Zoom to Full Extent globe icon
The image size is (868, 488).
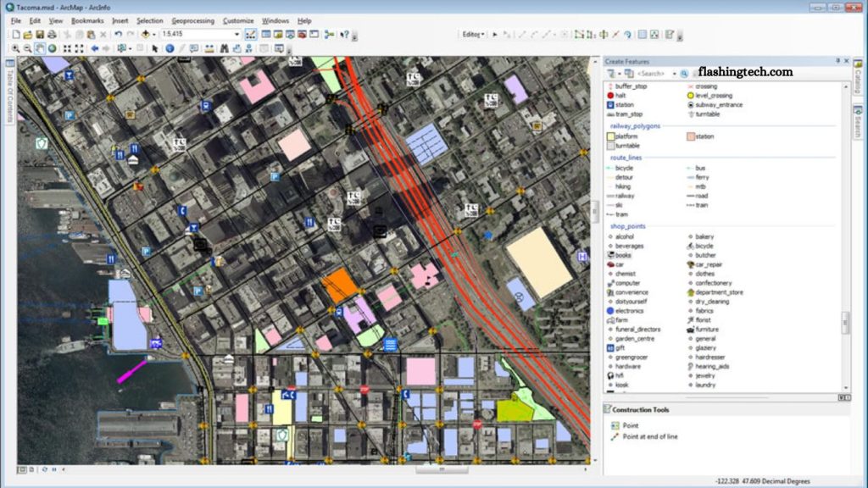pos(52,48)
